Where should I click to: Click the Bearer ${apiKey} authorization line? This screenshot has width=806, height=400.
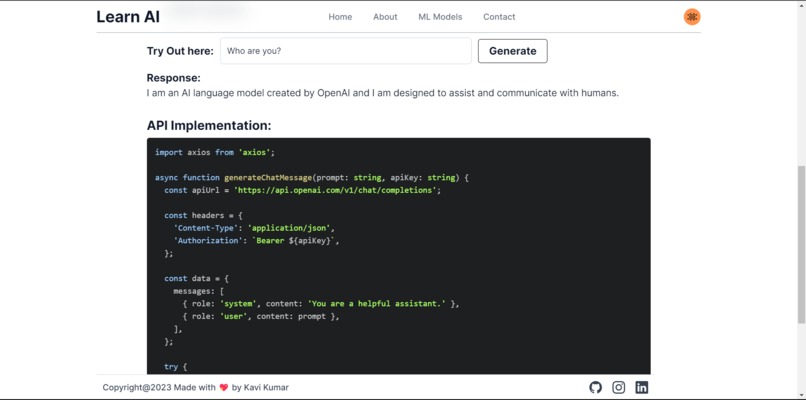click(x=257, y=241)
